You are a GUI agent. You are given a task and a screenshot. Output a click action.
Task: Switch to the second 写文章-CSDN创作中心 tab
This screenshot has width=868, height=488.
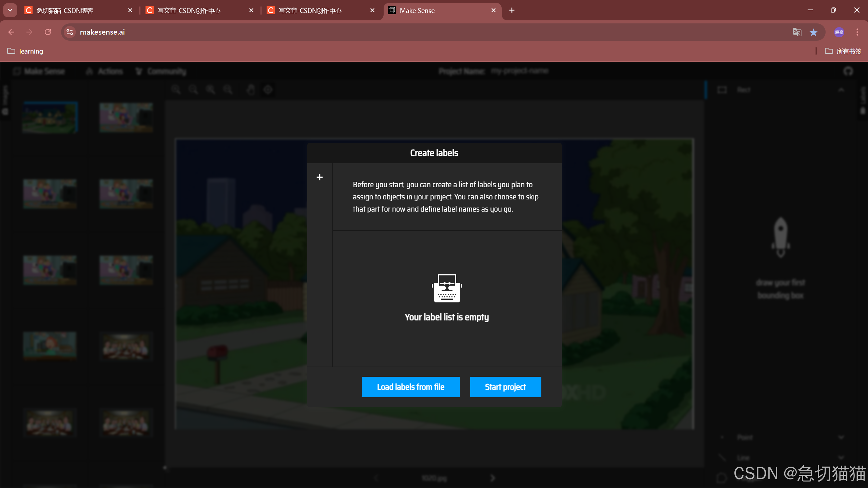pos(309,11)
